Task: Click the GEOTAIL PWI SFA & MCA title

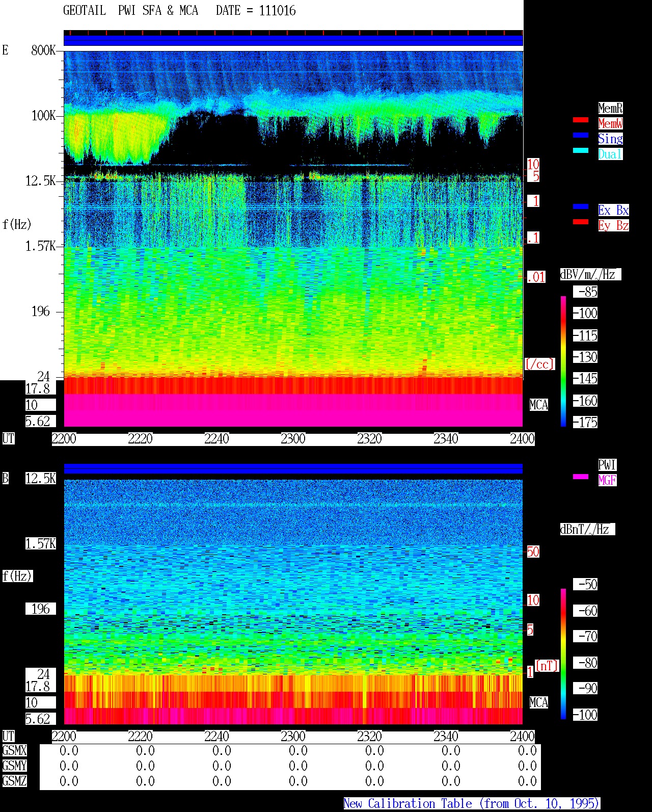Action: point(131,11)
